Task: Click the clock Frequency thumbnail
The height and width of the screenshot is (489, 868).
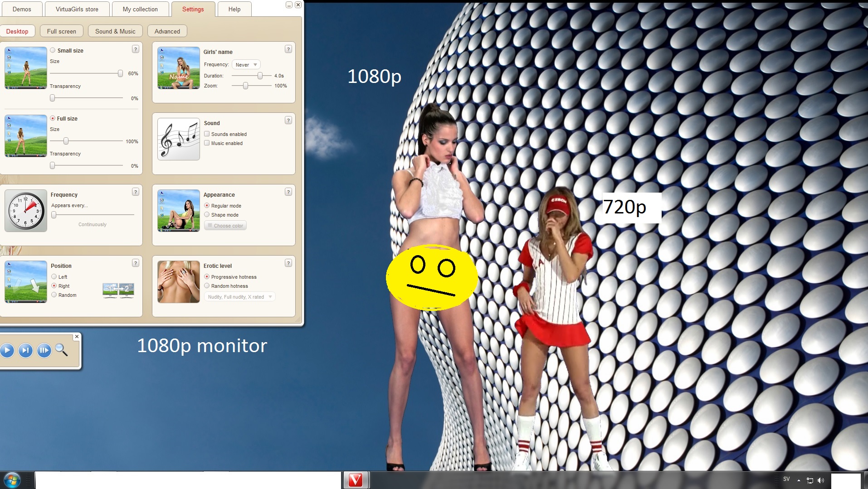Action: tap(26, 211)
